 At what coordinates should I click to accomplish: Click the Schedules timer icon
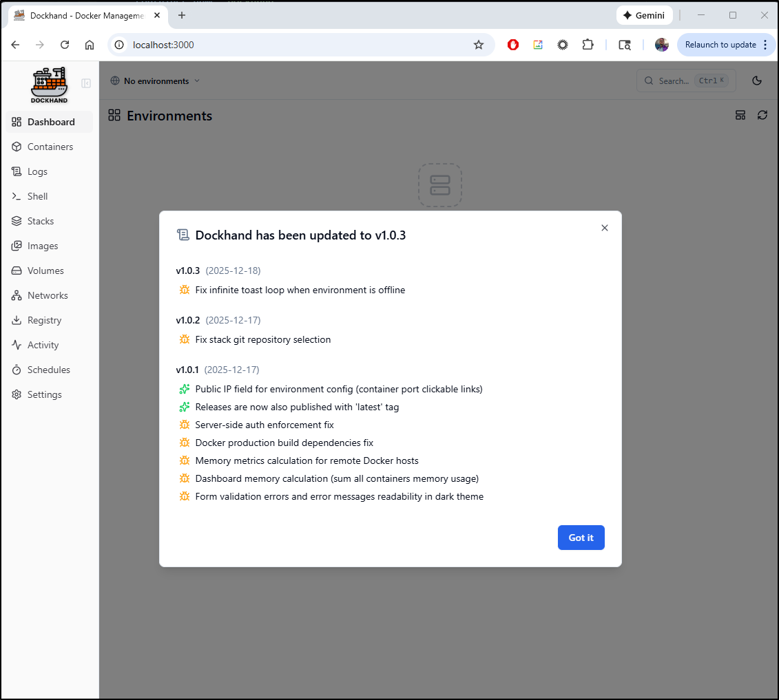pyautogui.click(x=17, y=370)
